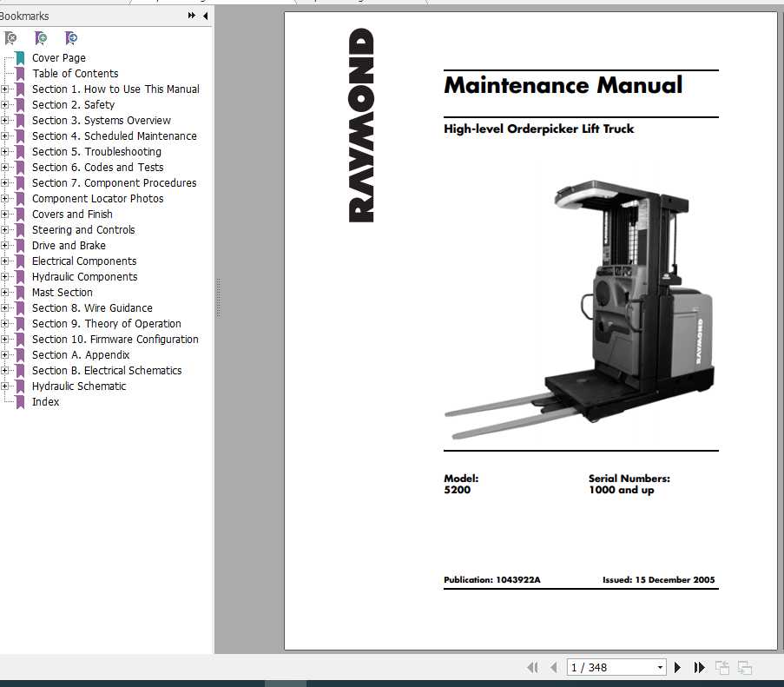Expand Section 5. Troubleshooting tree node

(4, 152)
